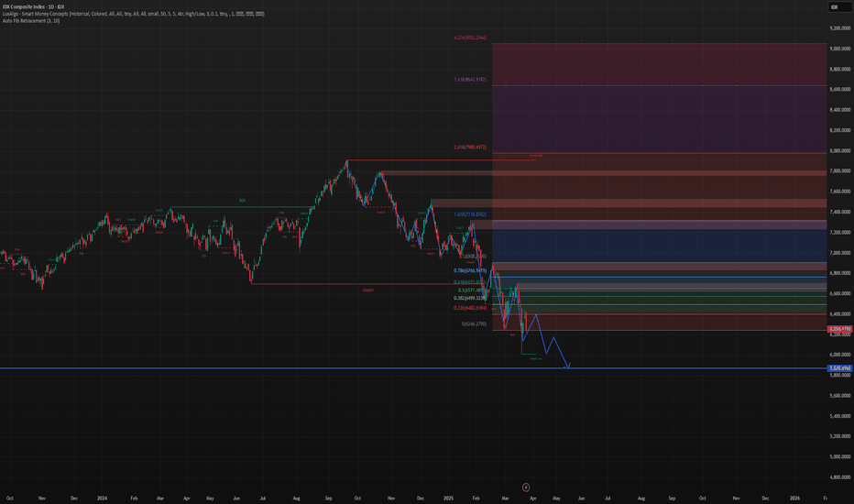Click the 2.618 Fibonacci level label
The image size is (854, 504).
[x=470, y=148]
